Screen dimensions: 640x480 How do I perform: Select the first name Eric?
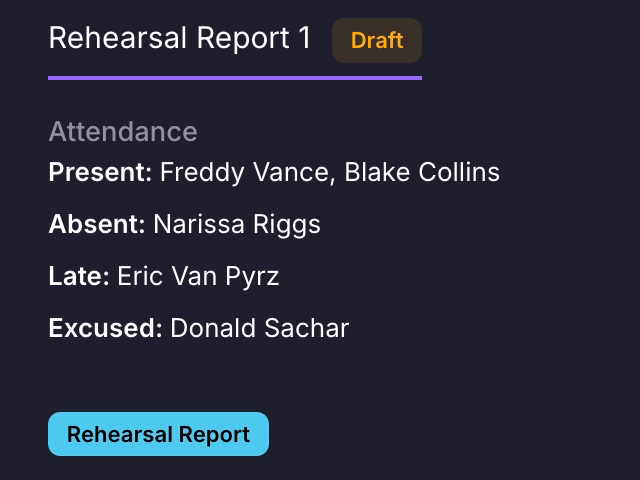(x=140, y=276)
